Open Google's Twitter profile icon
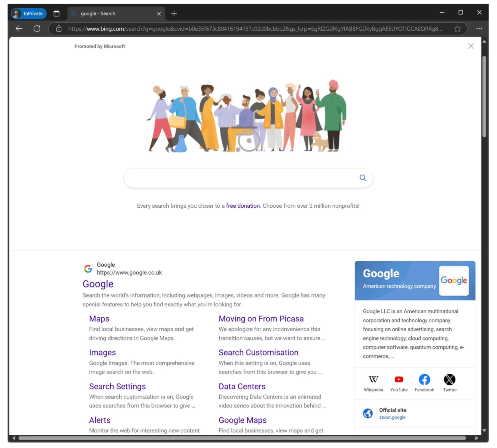Image resolution: width=497 pixels, height=448 pixels. point(450,380)
